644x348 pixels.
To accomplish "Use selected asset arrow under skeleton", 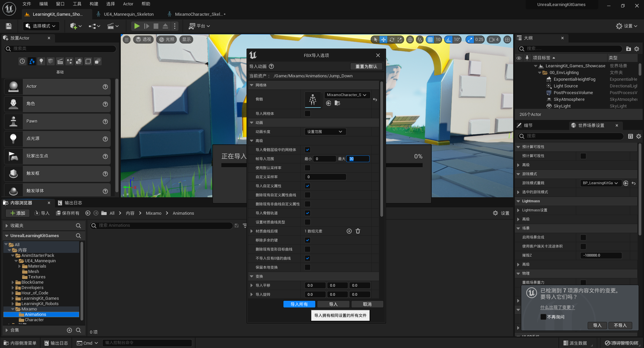I will 329,103.
